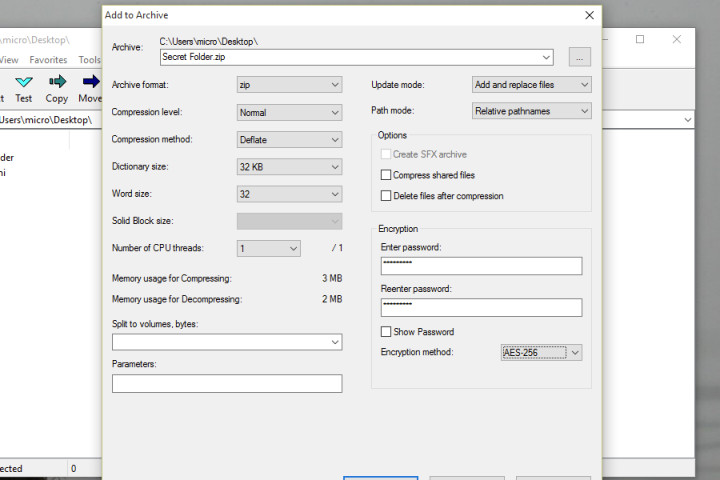Maximize the 7-Zip background window

coord(640,40)
